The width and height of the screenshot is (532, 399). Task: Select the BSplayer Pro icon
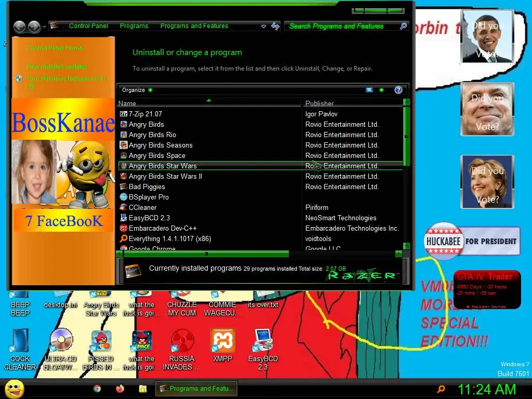(124, 197)
